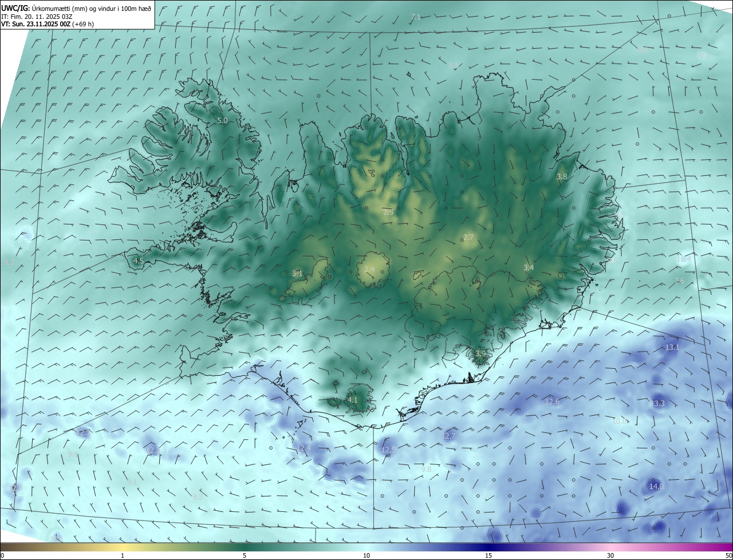Image resolution: width=733 pixels, height=560 pixels.
Task: Click the 12.5 value label
Action: 388,450
